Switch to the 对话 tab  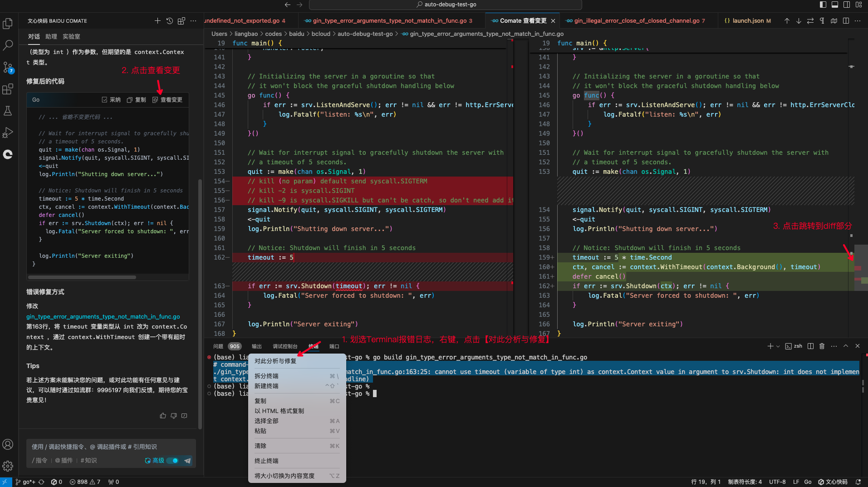tap(34, 37)
